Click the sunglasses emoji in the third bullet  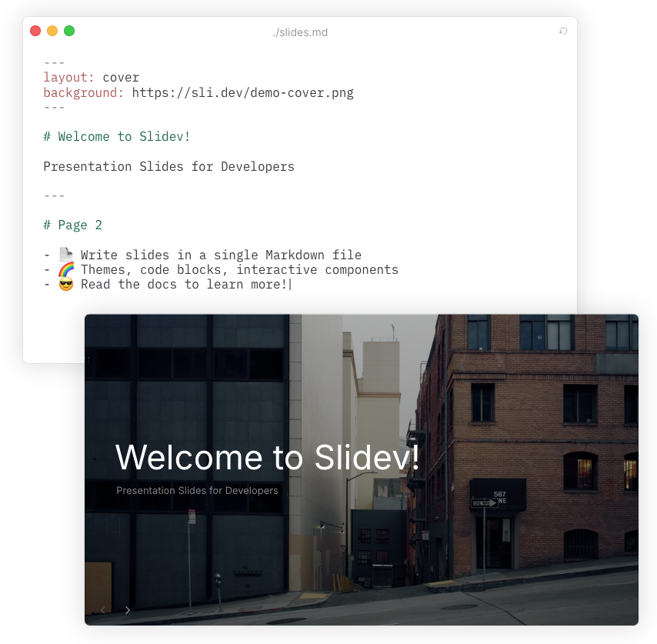coord(65,284)
